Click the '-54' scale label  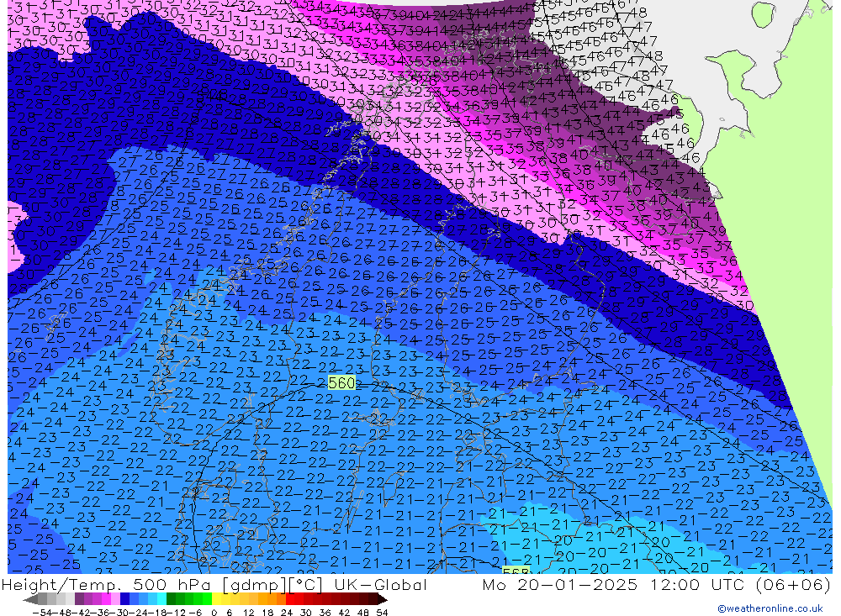[42, 613]
